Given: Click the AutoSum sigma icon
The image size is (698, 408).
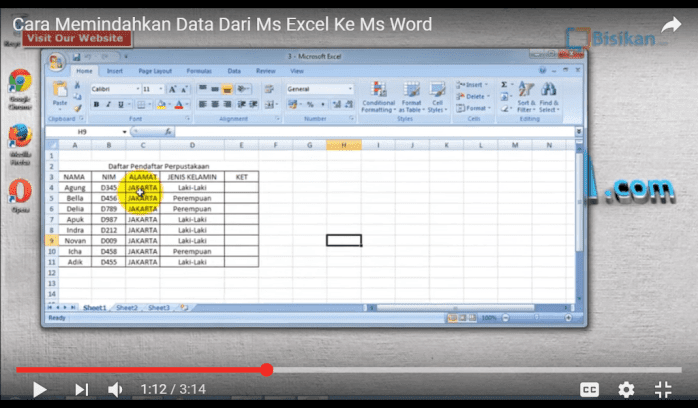Looking at the screenshot, I should [504, 85].
